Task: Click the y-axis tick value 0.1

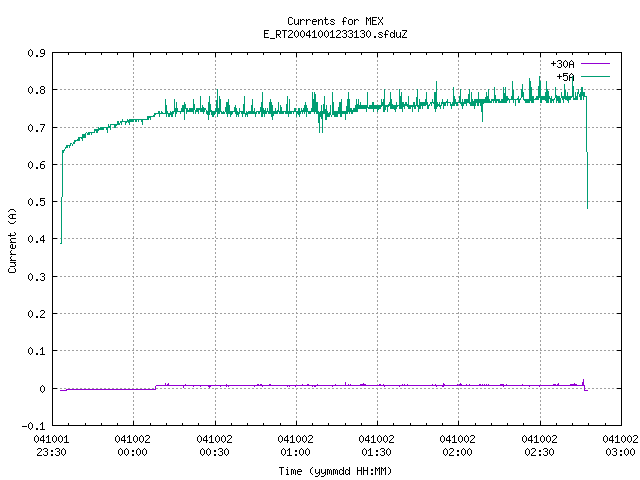Action: click(x=36, y=351)
